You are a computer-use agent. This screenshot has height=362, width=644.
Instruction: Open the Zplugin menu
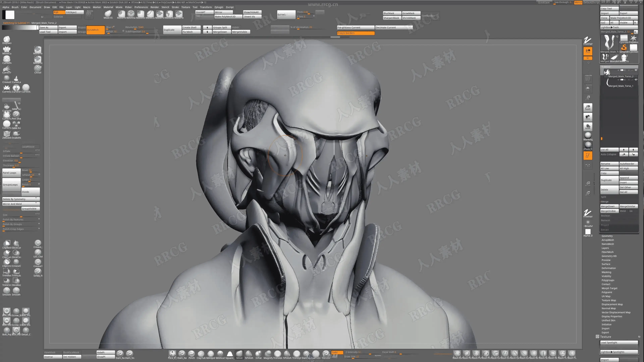[x=219, y=7]
